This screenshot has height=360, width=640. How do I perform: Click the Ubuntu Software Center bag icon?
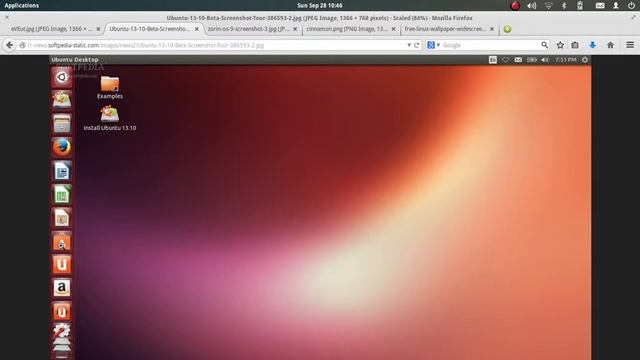62,241
